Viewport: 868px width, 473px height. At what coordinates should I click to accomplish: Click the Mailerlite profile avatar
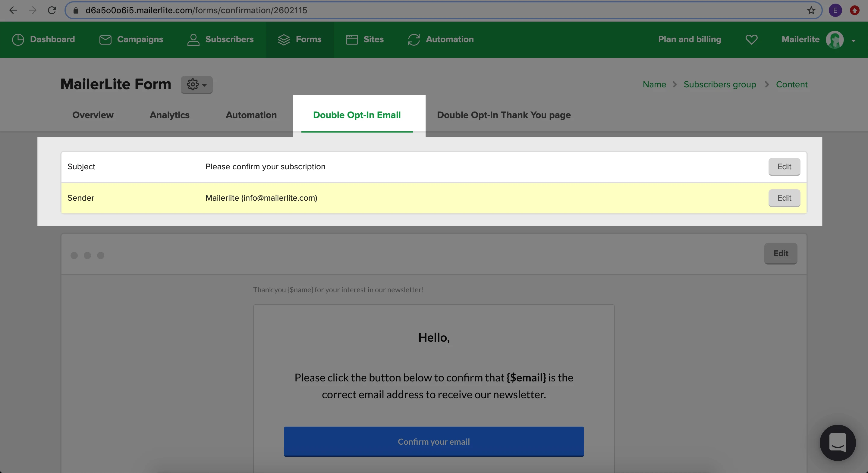click(835, 40)
